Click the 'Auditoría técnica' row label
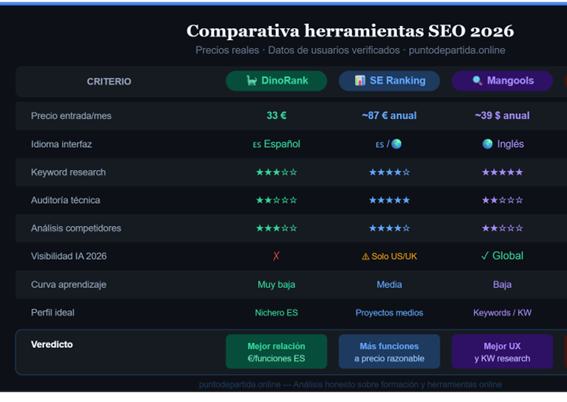 pos(65,200)
